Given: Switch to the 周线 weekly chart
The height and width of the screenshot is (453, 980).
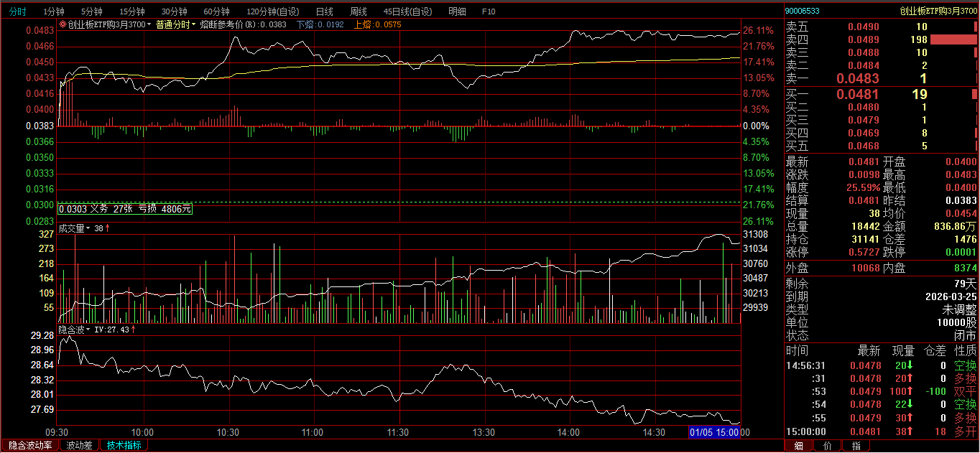Looking at the screenshot, I should point(358,11).
